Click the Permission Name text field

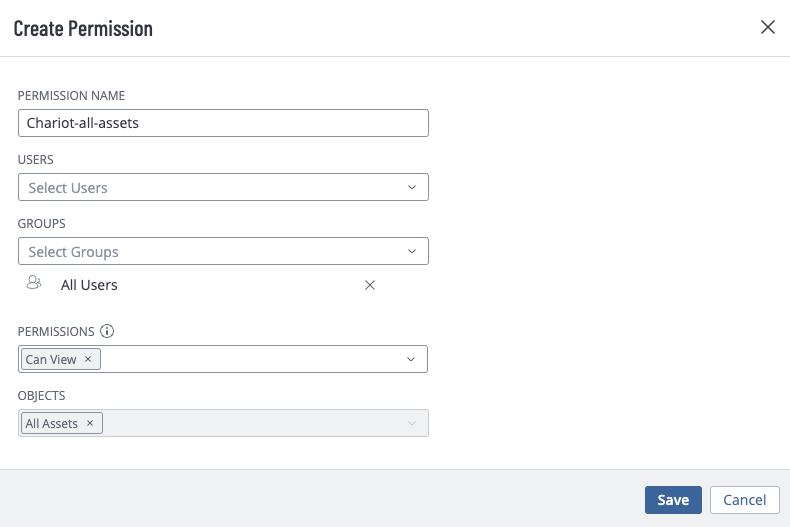coord(223,123)
